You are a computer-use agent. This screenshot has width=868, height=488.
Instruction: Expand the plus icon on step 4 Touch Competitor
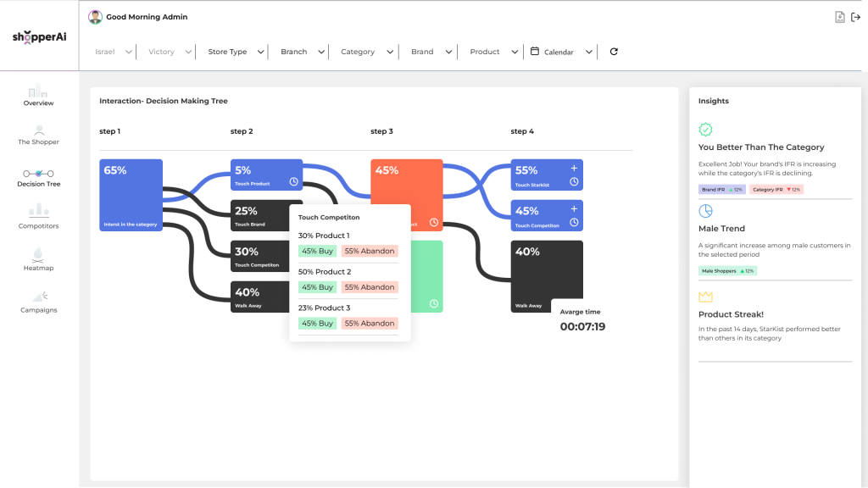click(x=574, y=208)
